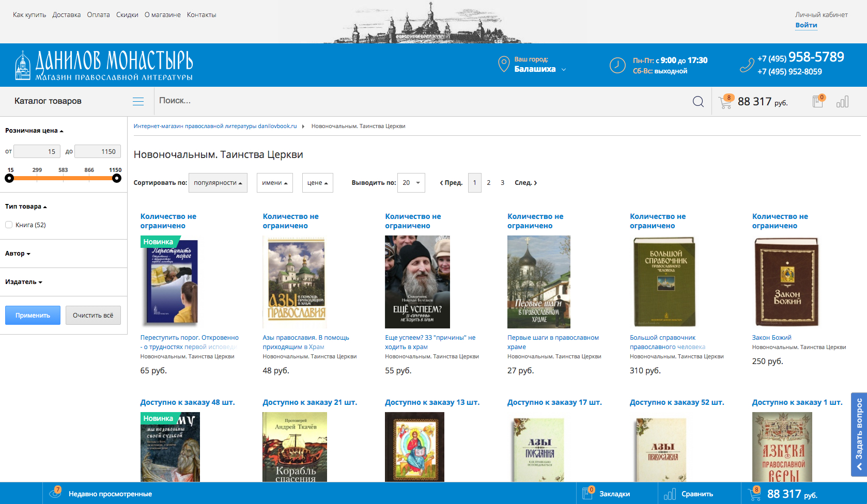Screen dimensions: 867x504
Task: Expand the Автор filter section
Action: coord(18,254)
